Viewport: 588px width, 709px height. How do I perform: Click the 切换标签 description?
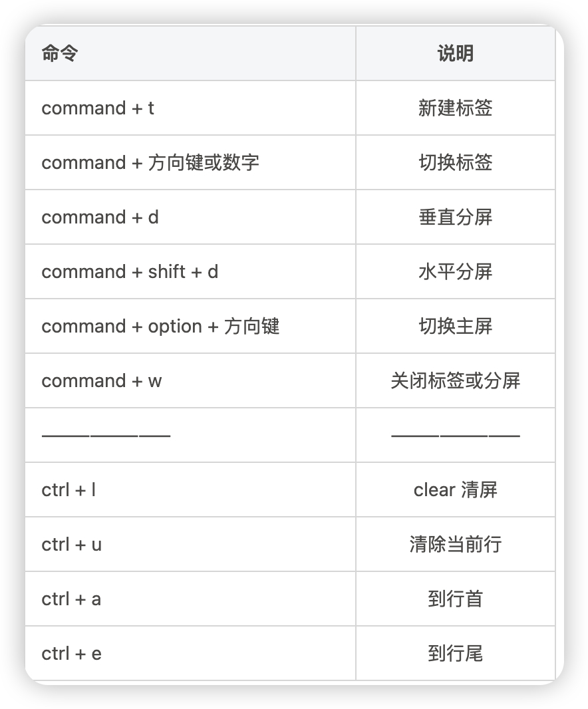456,163
